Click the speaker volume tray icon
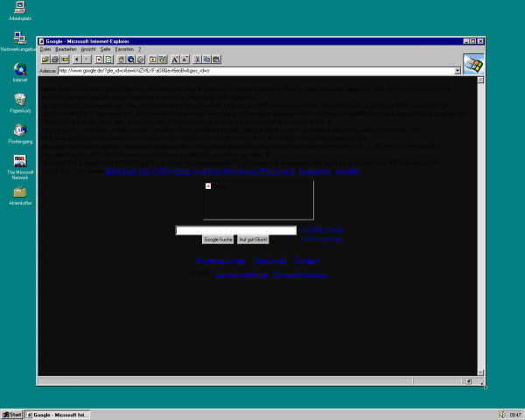Image resolution: width=525 pixels, height=420 pixels. pyautogui.click(x=502, y=415)
